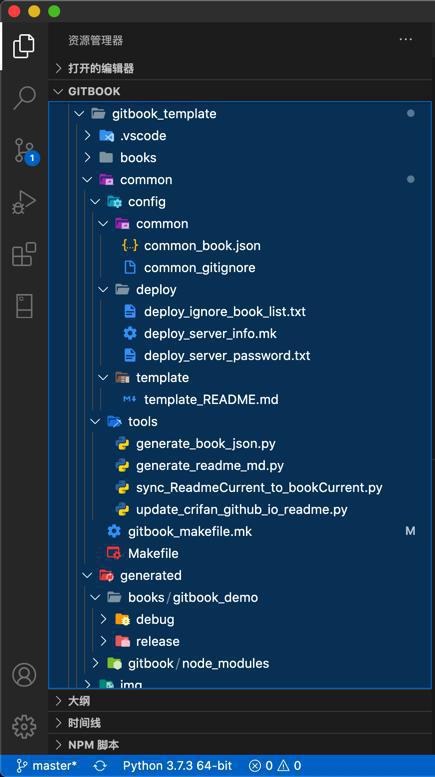Select the top-level common folder
The width and height of the screenshot is (435, 777).
(240, 179)
